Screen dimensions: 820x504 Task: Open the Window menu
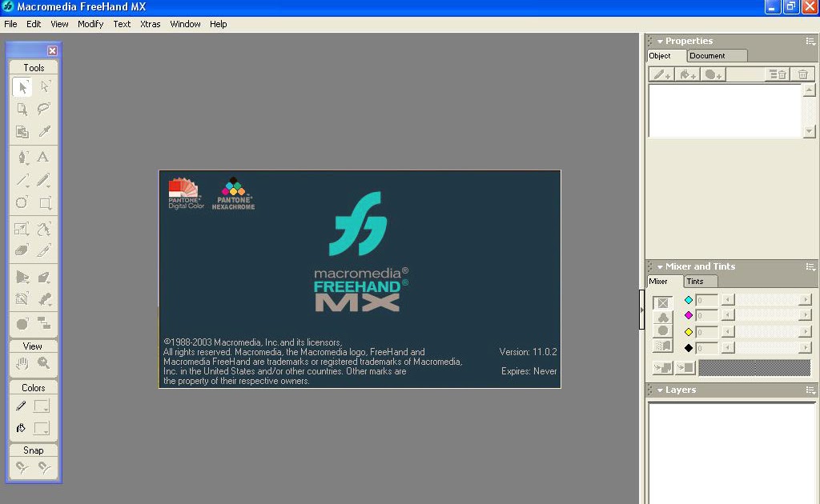coord(185,24)
